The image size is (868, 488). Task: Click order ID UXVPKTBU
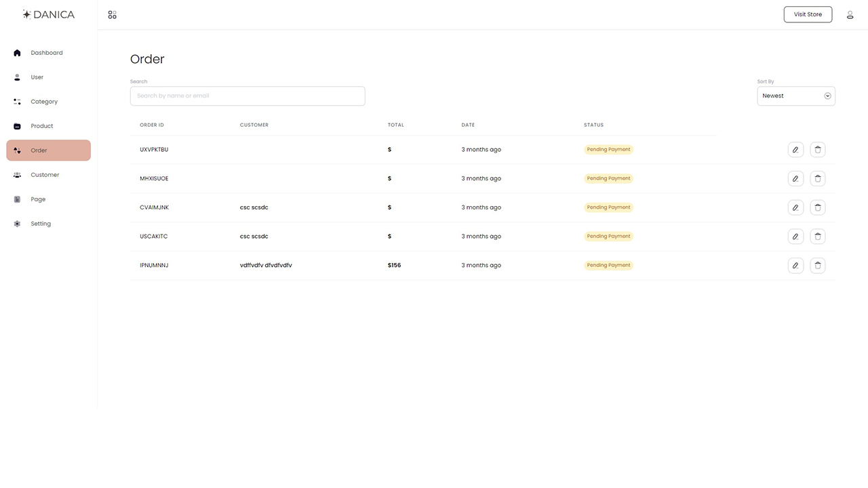pyautogui.click(x=154, y=150)
